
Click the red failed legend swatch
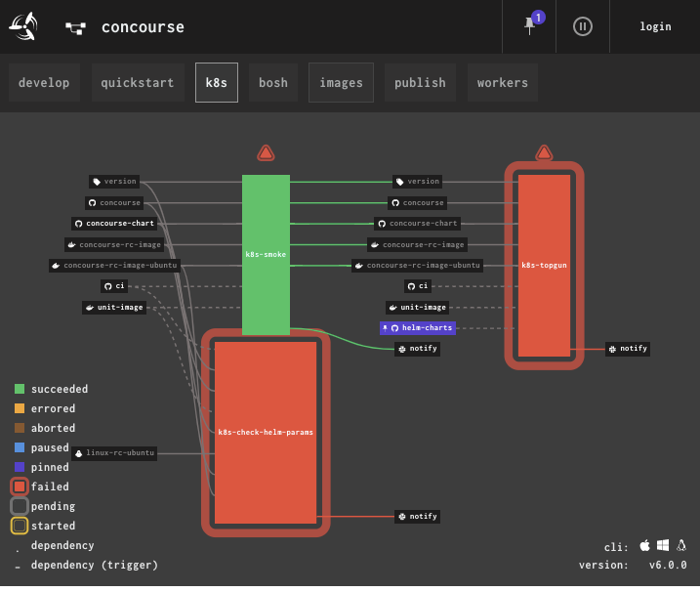click(x=20, y=486)
